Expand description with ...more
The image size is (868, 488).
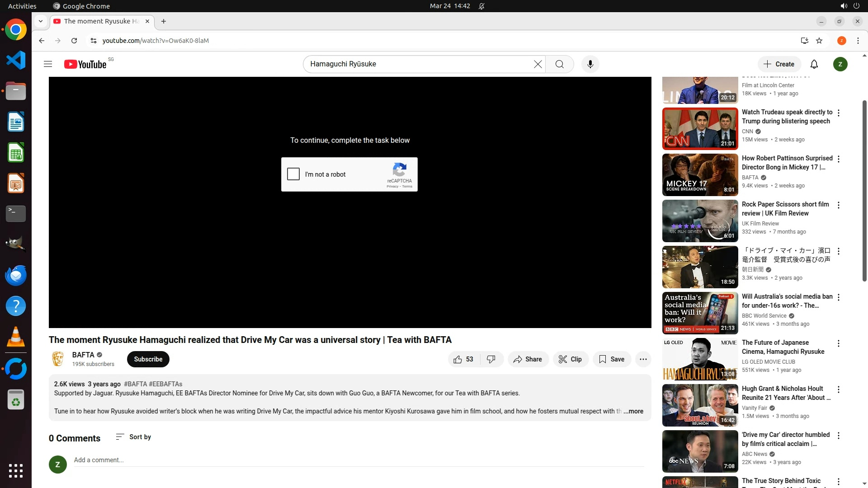pyautogui.click(x=633, y=411)
